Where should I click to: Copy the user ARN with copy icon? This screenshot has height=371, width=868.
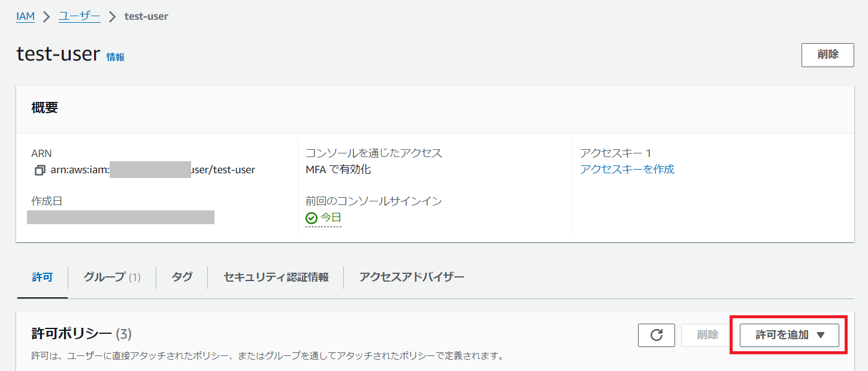coord(40,170)
